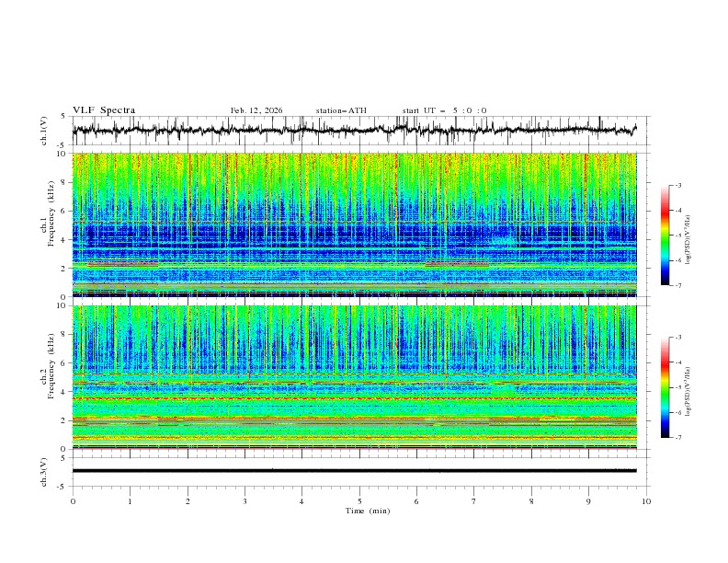The image size is (728, 563).
Task: Click the ch.1(V) waveform trace
Action: [x=354, y=130]
